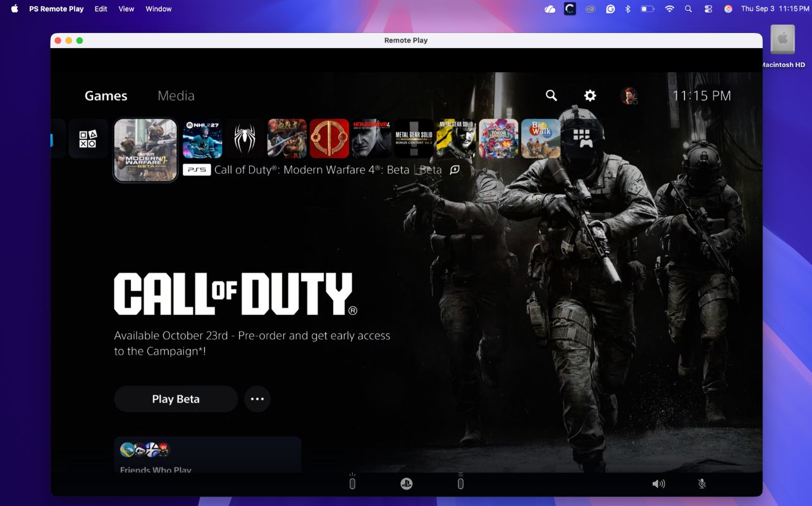Select the Modern Warfare 4 Beta tile
The width and height of the screenshot is (812, 506).
pyautogui.click(x=145, y=151)
